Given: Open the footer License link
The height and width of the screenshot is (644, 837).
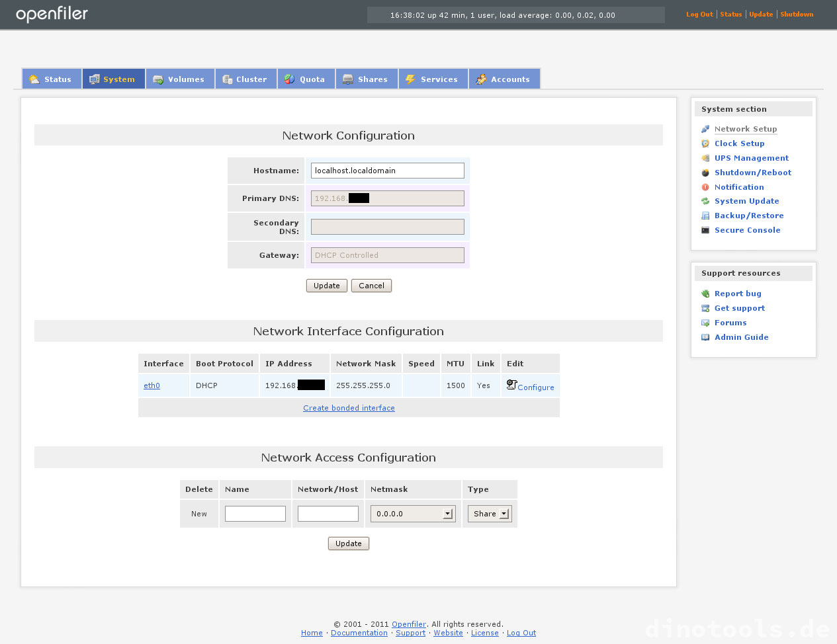Looking at the screenshot, I should pyautogui.click(x=485, y=633).
